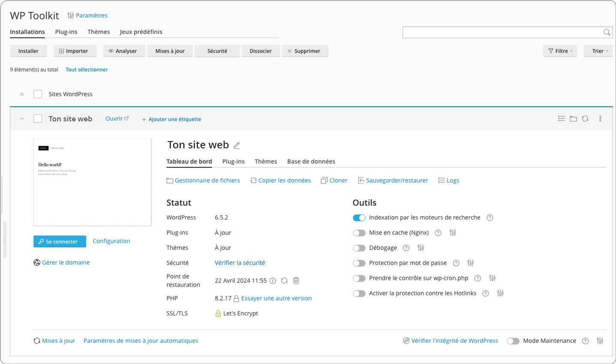Image resolution: width=616 pixels, height=364 pixels.
Task: Click the site preview thumbnail
Action: click(92, 182)
